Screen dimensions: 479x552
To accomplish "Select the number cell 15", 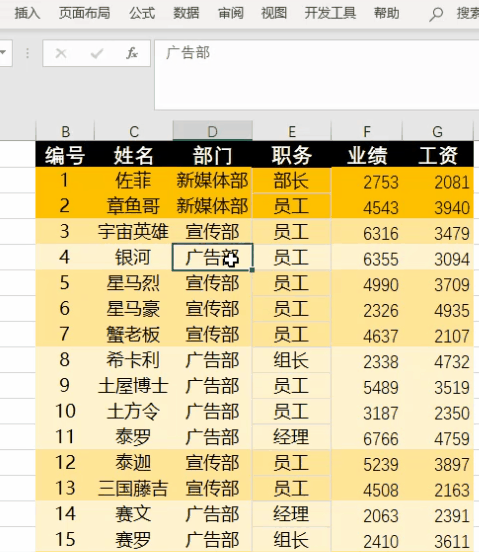I will [65, 540].
